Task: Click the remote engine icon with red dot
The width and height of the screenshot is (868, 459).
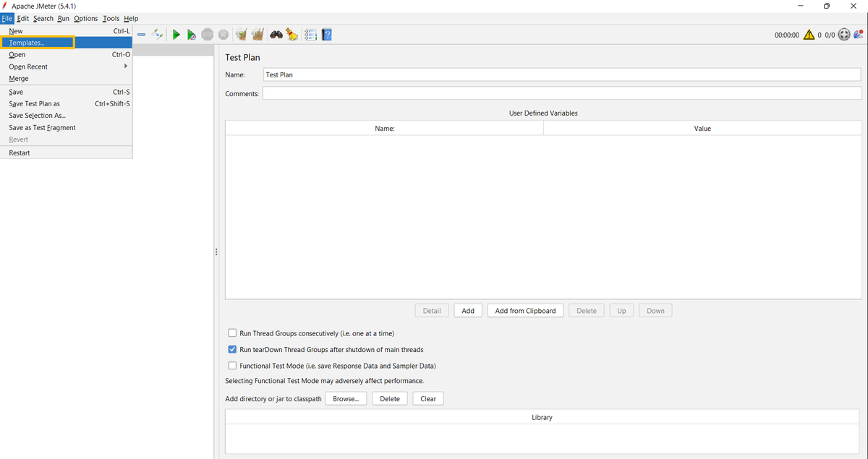Action: pos(859,35)
